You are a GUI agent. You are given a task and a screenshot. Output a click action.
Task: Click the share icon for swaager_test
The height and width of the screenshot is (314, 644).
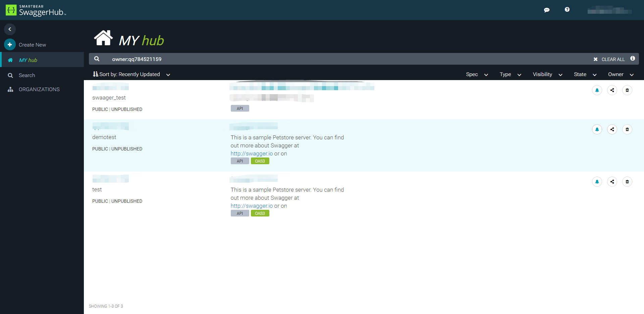612,90
